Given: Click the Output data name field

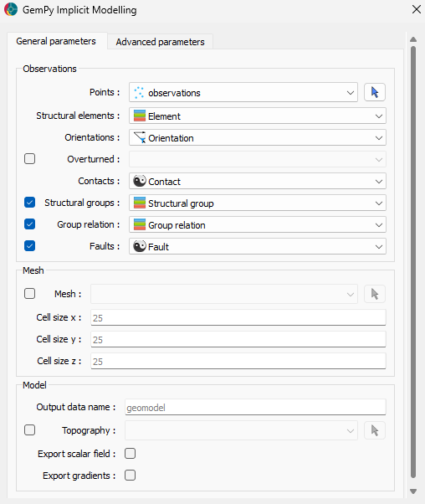Looking at the screenshot, I should click(x=255, y=407).
